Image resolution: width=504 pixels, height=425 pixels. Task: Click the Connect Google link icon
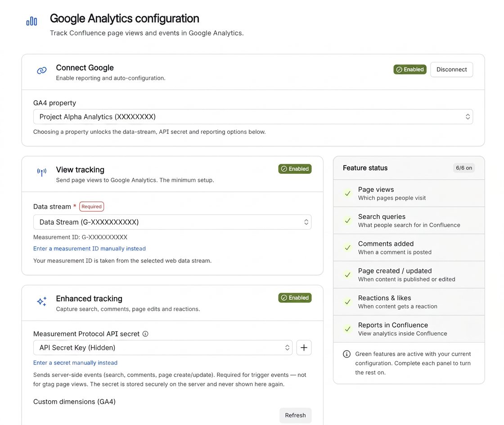pyautogui.click(x=42, y=70)
